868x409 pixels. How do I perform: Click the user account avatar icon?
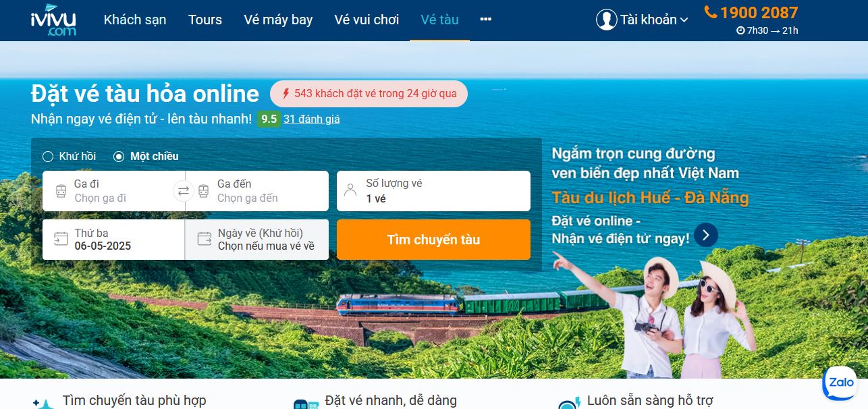[607, 20]
